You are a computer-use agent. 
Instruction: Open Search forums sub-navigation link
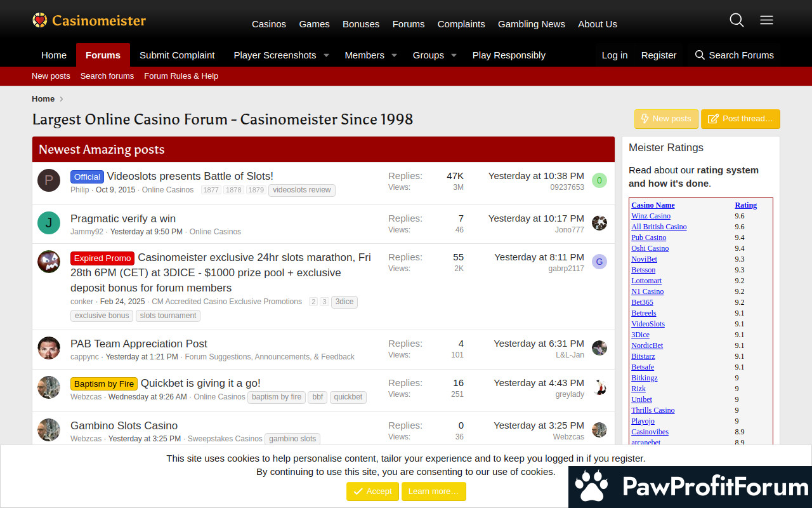[x=107, y=76]
